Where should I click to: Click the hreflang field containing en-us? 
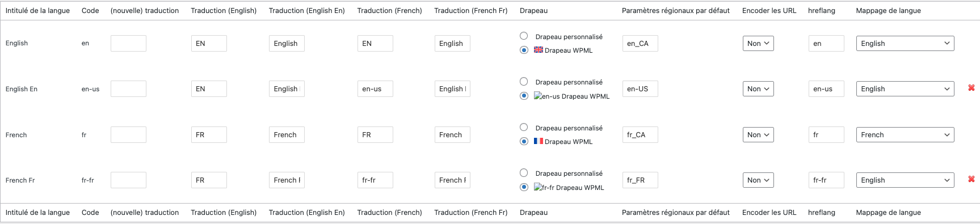[826, 88]
